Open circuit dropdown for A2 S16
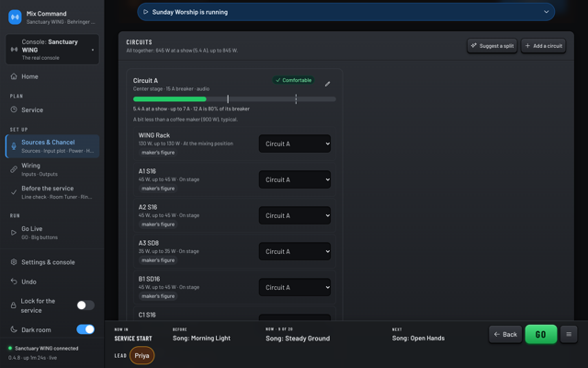This screenshot has width=588, height=368. [x=295, y=215]
